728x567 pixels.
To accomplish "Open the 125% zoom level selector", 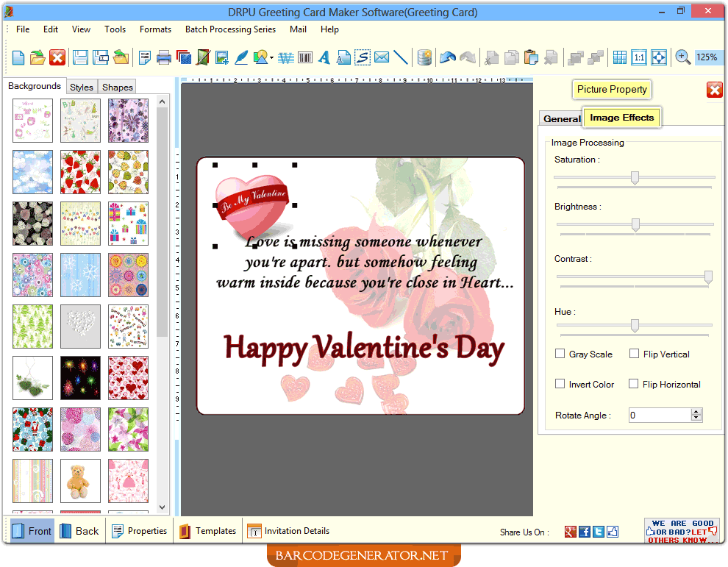I will [x=708, y=57].
